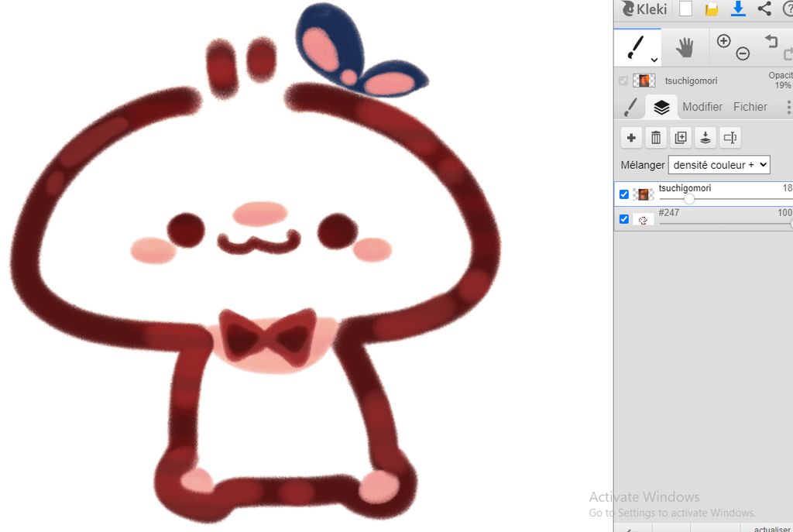The width and height of the screenshot is (793, 532).
Task: Switch to the layers tab
Action: pyautogui.click(x=661, y=107)
